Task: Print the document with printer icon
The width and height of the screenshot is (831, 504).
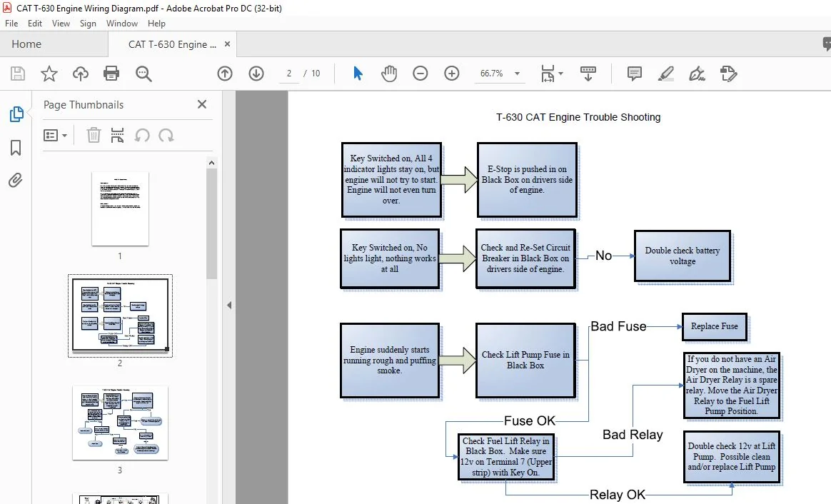Action: point(111,73)
